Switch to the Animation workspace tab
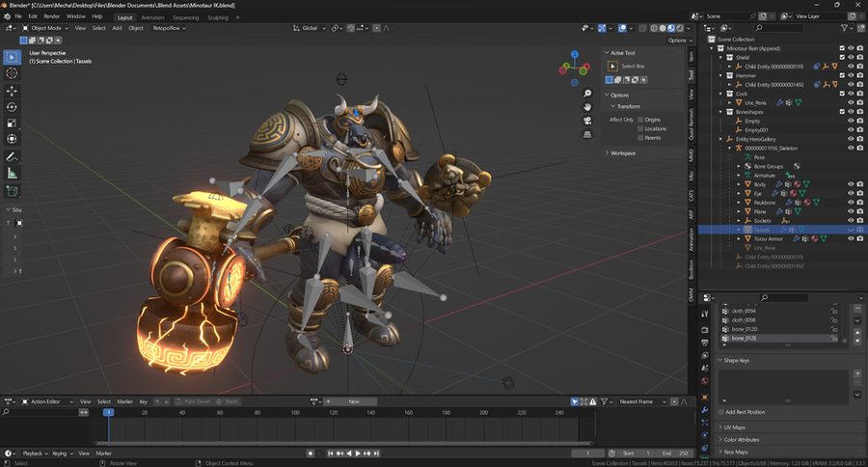Screen dimensions: 868x467 tap(152, 17)
